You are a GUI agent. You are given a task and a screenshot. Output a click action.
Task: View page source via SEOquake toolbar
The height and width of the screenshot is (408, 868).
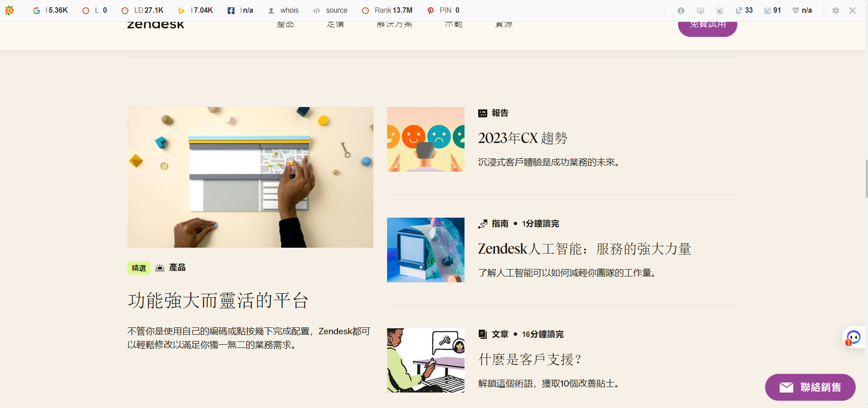click(330, 10)
